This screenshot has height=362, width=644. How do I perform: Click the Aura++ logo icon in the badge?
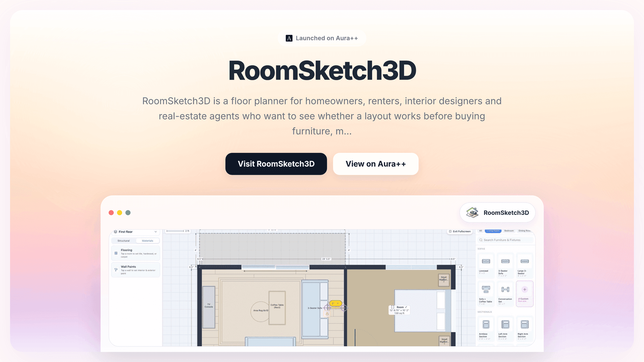point(289,38)
